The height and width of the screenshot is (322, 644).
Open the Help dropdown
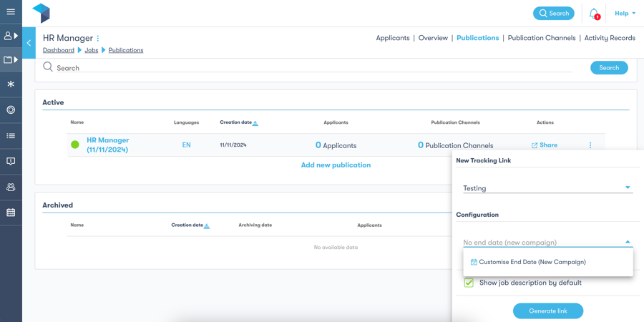point(625,14)
